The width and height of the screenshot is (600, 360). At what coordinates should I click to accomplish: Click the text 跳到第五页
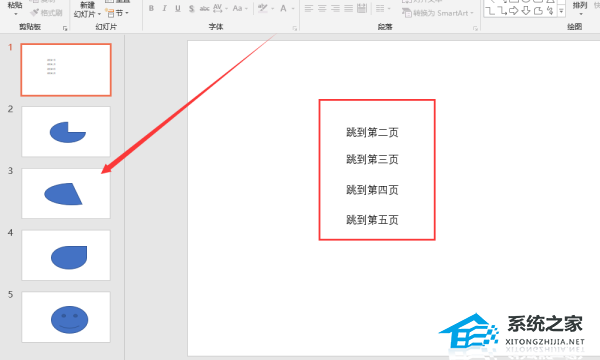[x=372, y=220]
